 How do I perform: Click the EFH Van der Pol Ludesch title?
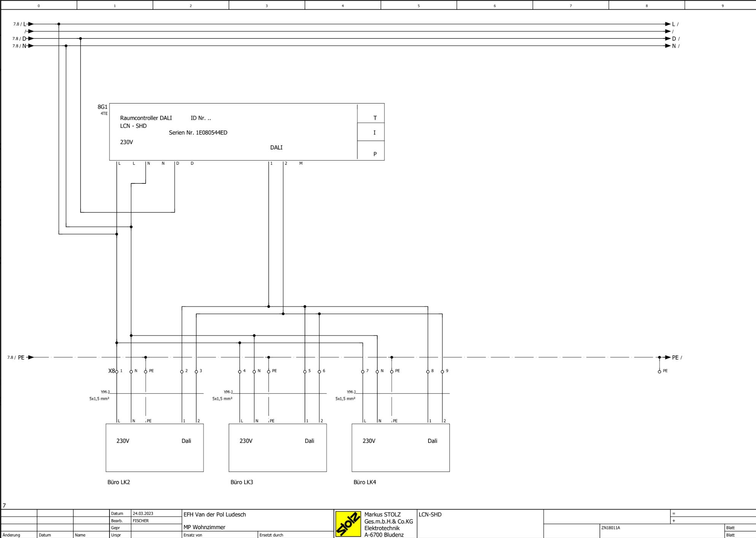tap(215, 514)
